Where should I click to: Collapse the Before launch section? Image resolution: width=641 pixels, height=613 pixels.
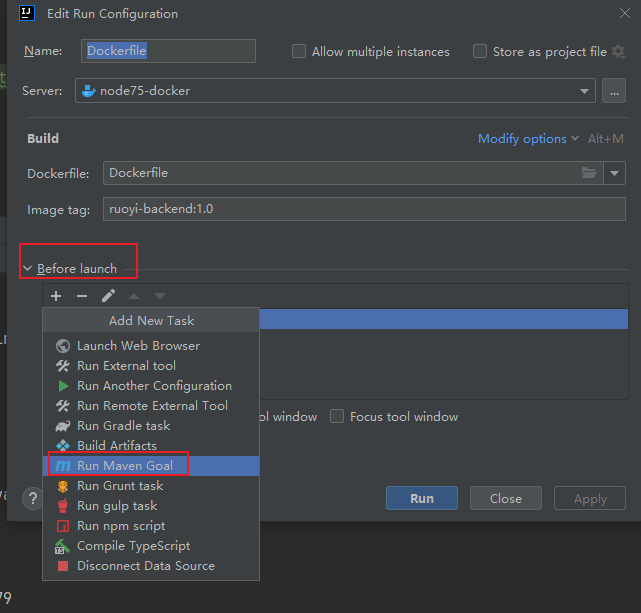28,268
